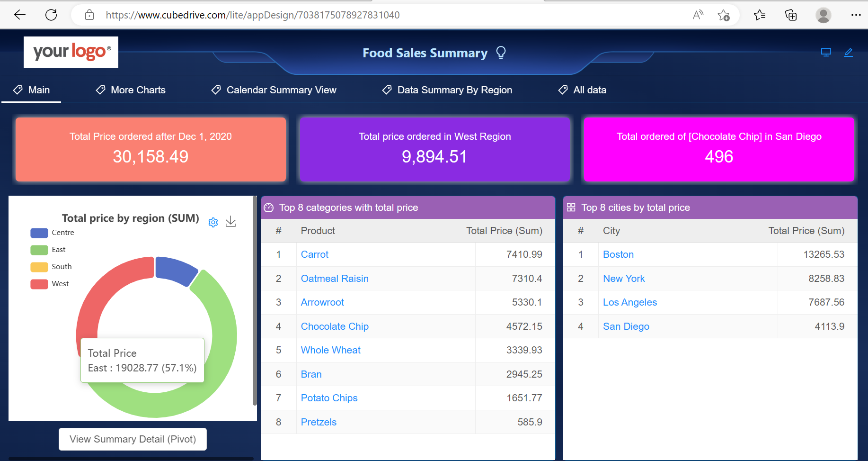Open Data Summary By Region tab
The width and height of the screenshot is (868, 461).
pyautogui.click(x=447, y=90)
